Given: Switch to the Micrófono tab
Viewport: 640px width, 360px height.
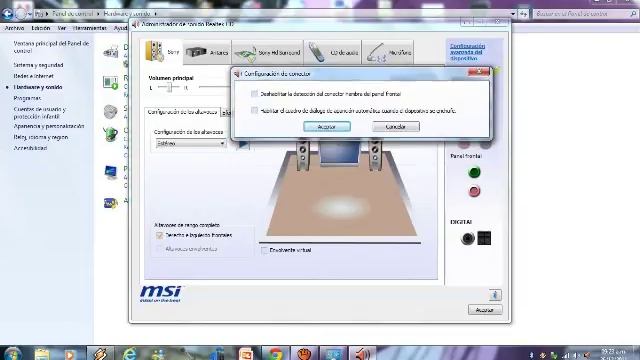Looking at the screenshot, I should [x=388, y=52].
